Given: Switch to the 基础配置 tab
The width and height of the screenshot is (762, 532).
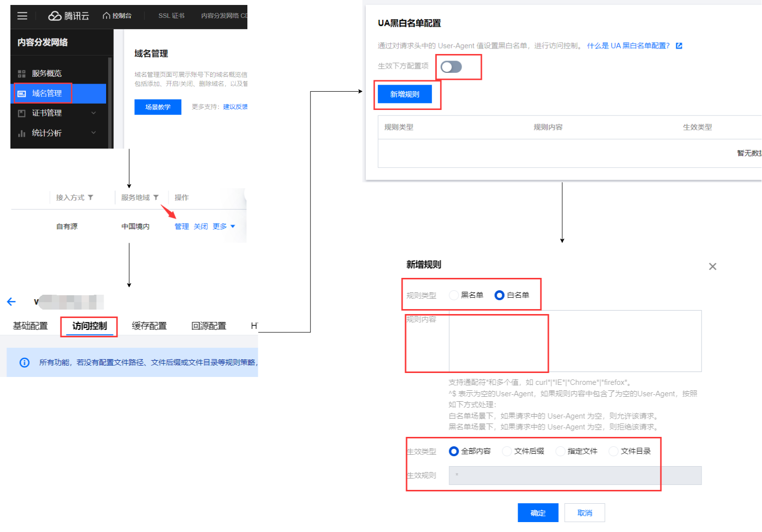Looking at the screenshot, I should 30,326.
